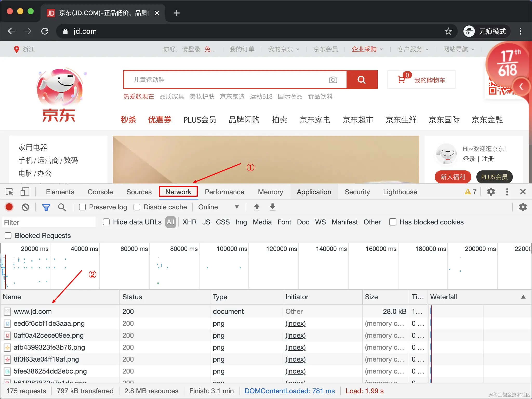The height and width of the screenshot is (399, 532).
Task: Click the import HAR file upload icon
Action: pos(257,207)
